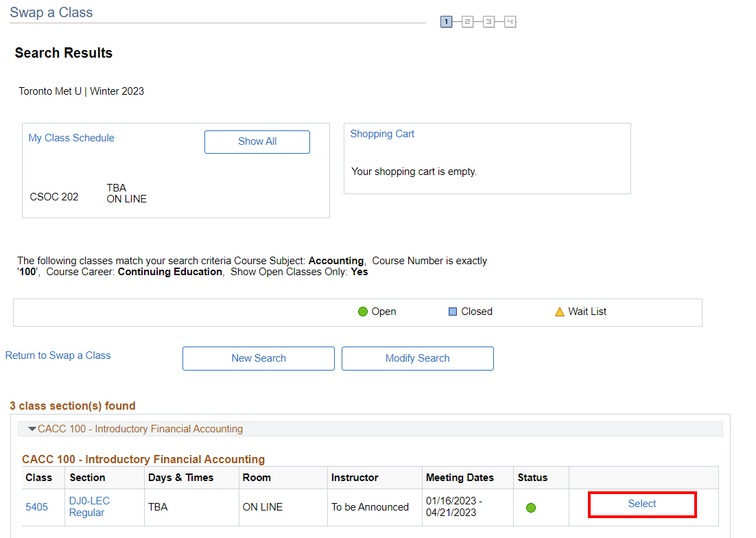Viewport: 756px width, 538px height.
Task: Click CSOC 202 in the class schedule
Action: click(54, 197)
